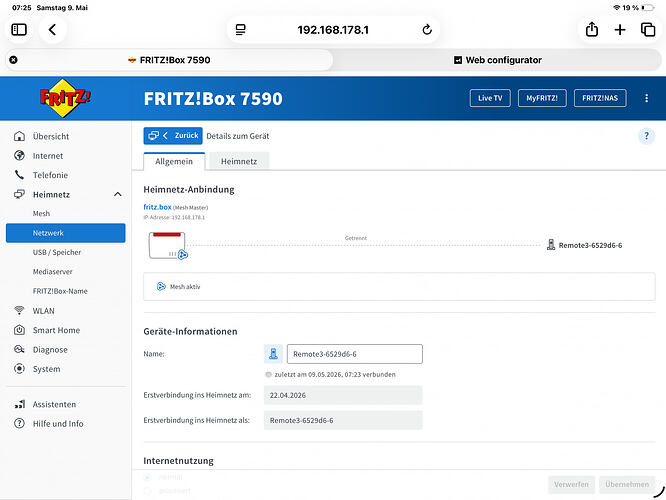Click the Erstverbindung als Remote3-6529d6-6 field

(x=343, y=420)
